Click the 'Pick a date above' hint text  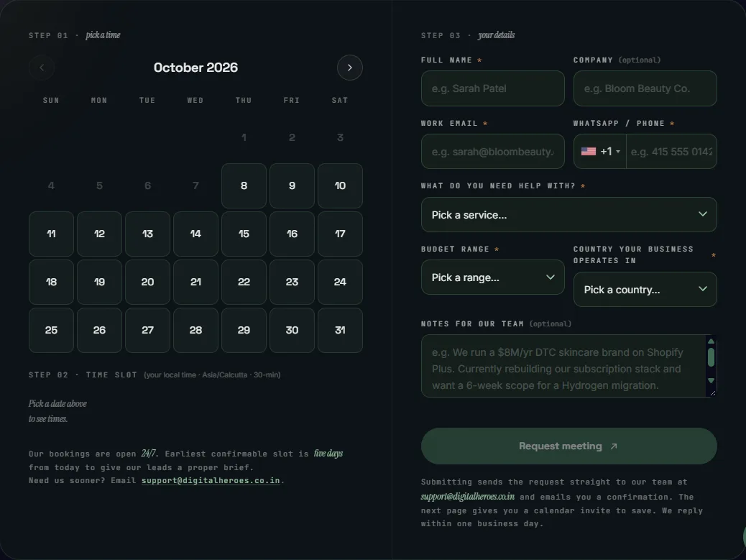coord(57,403)
